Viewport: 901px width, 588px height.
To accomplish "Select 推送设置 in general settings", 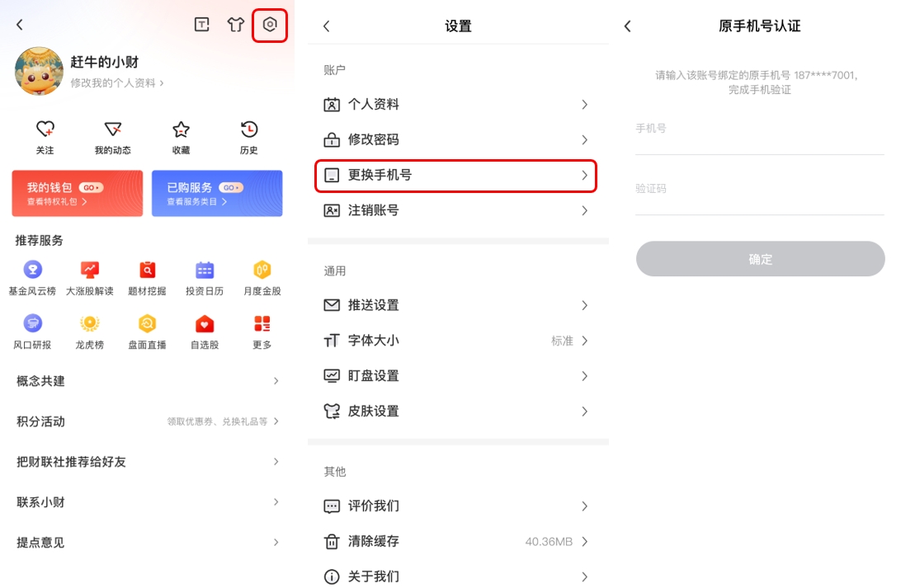I will (x=456, y=305).
